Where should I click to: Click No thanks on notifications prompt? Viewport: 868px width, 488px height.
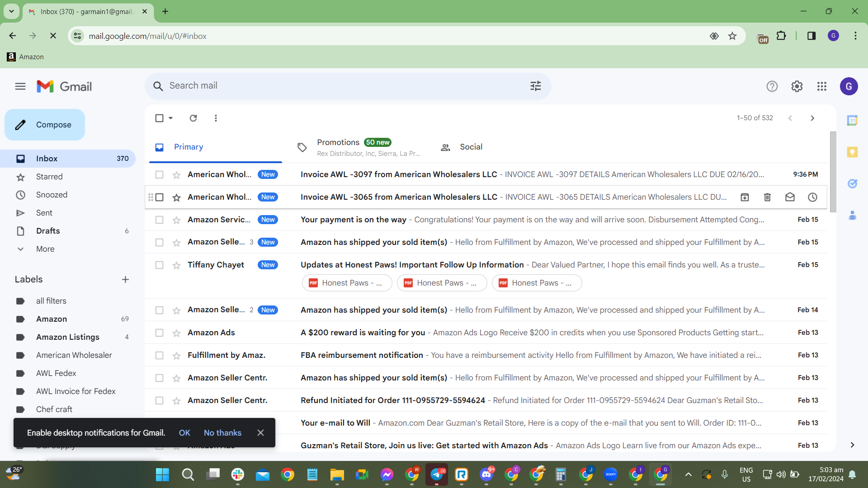222,433
